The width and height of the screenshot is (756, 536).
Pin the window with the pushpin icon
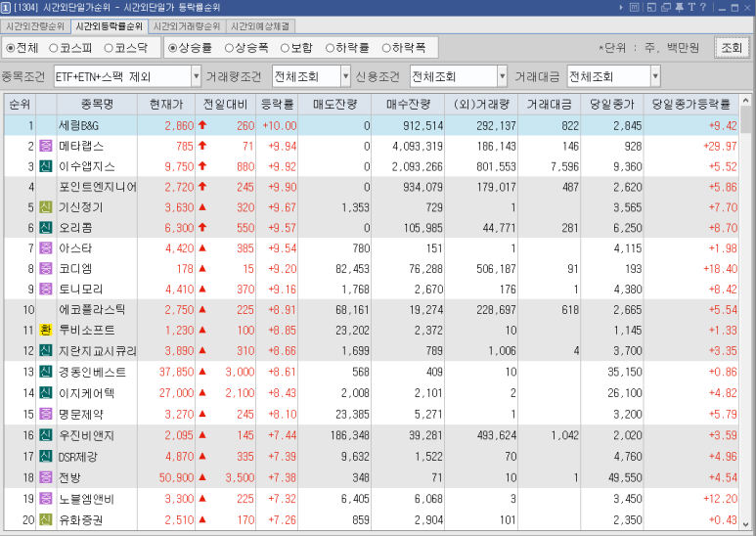(x=680, y=7)
